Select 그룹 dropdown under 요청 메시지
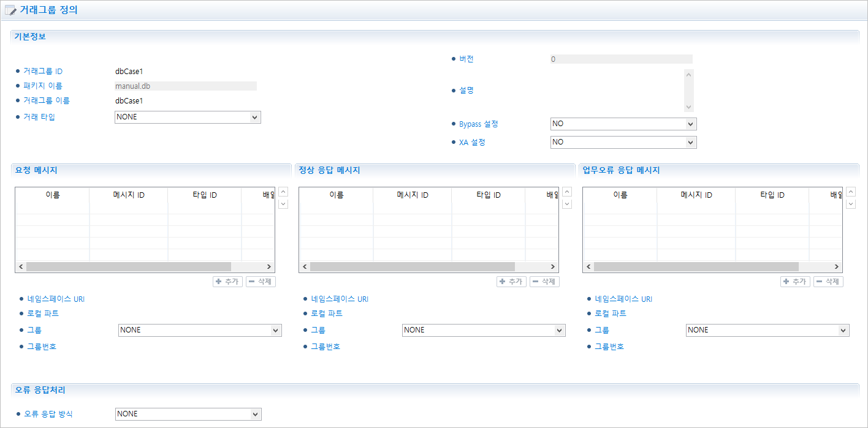868x428 pixels. 200,330
